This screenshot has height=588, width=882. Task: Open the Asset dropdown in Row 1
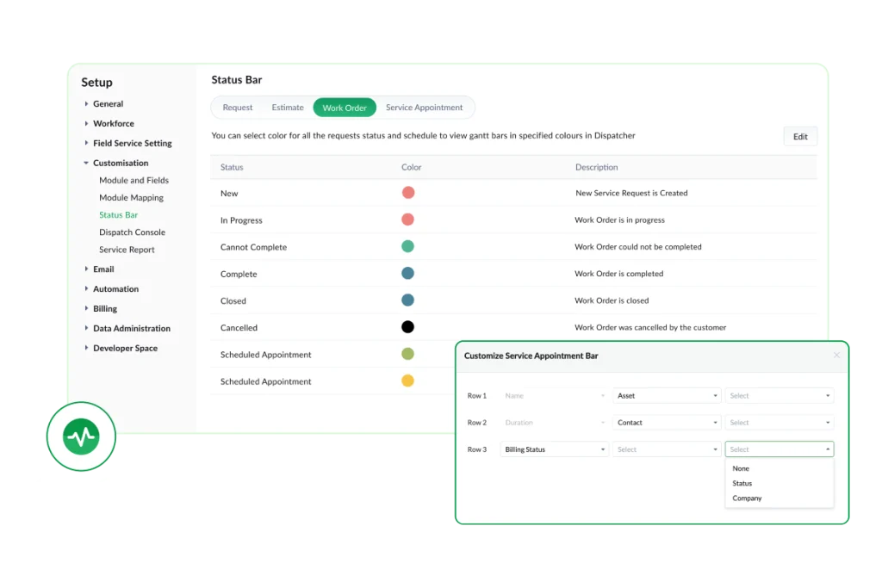point(667,395)
